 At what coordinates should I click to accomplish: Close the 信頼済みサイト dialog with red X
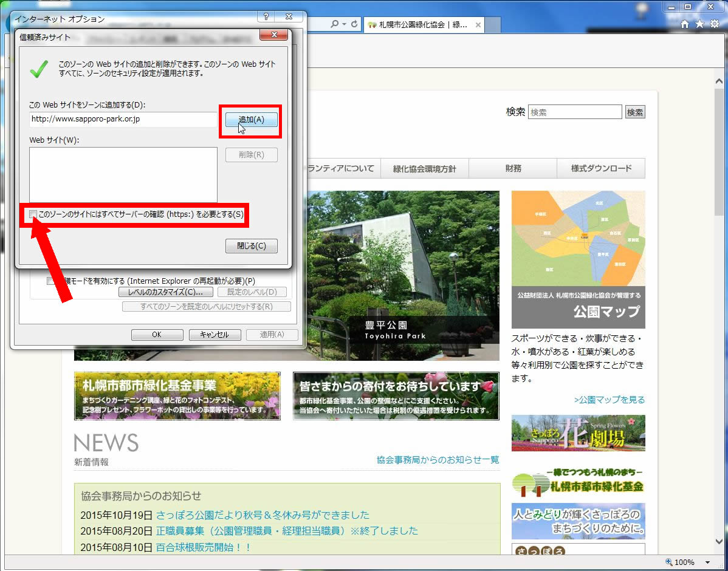tap(273, 35)
